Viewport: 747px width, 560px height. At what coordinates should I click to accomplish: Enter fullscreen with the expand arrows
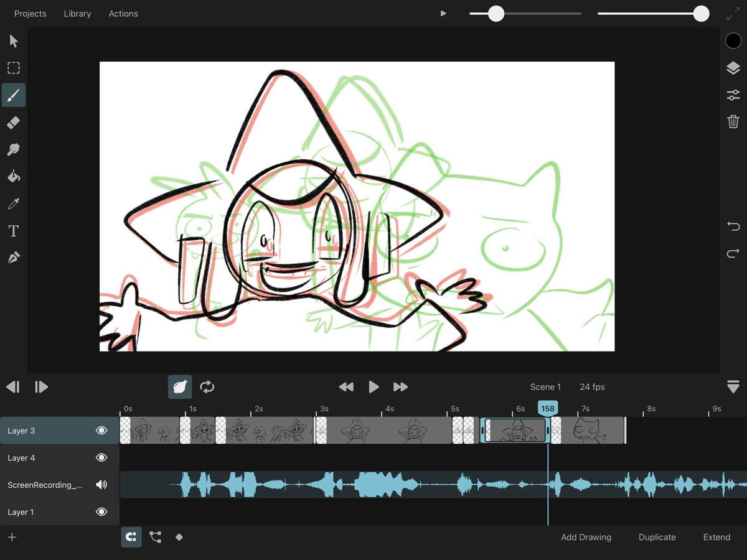pyautogui.click(x=733, y=14)
